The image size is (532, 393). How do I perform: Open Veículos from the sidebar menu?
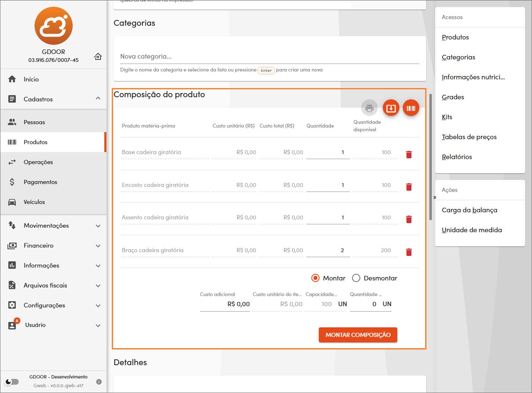pyautogui.click(x=34, y=202)
